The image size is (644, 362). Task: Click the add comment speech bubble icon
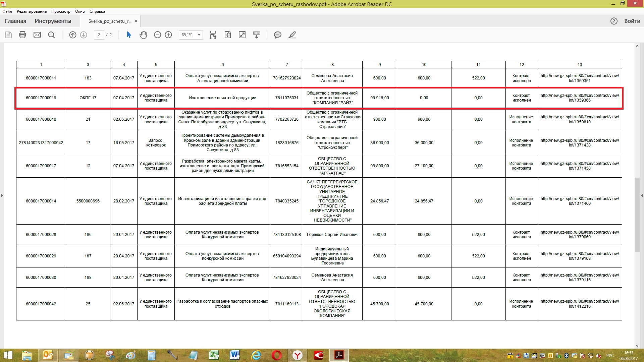click(277, 35)
